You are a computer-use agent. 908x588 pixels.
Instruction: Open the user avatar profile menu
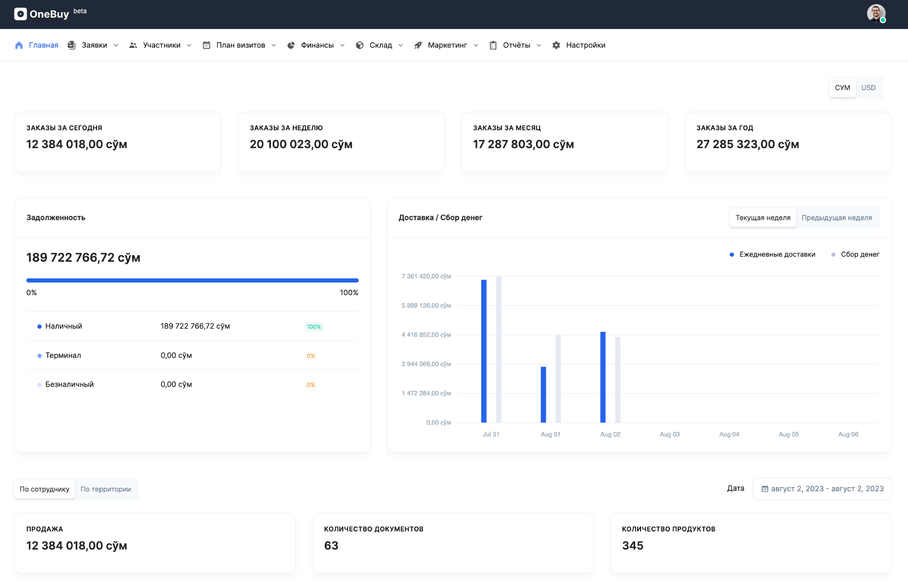coord(876,14)
